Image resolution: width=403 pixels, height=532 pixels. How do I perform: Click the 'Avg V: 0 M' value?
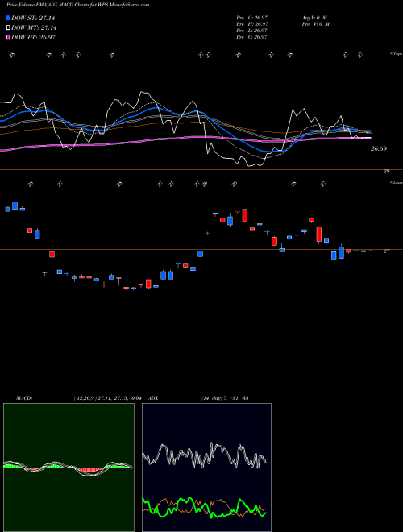[x=314, y=18]
